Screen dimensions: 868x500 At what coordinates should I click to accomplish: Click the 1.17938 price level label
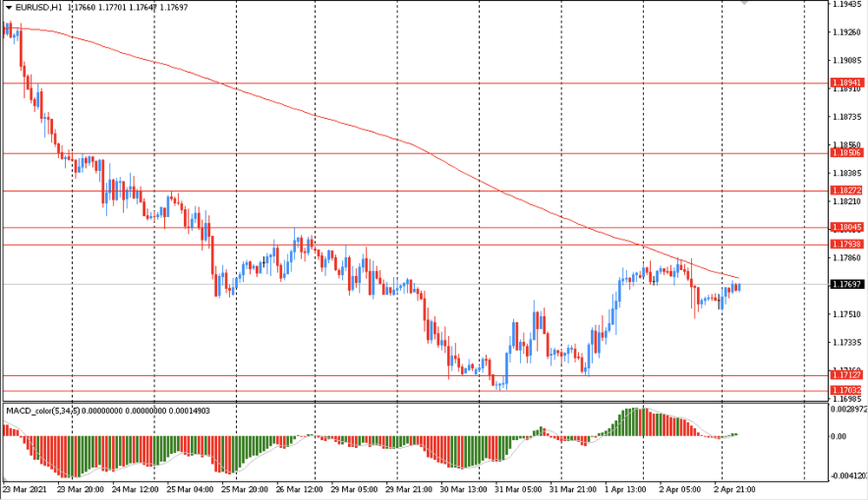(847, 244)
